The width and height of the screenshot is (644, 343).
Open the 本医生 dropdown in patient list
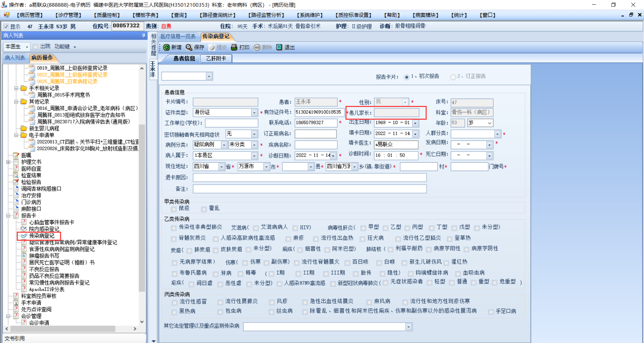tap(27, 47)
